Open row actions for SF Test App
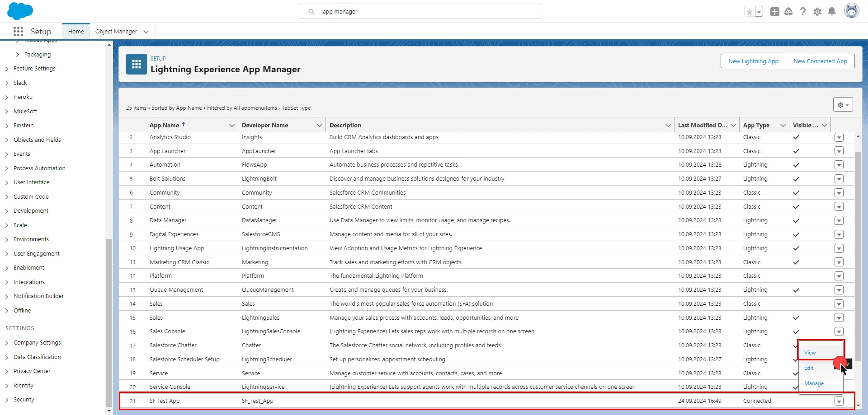 click(839, 401)
